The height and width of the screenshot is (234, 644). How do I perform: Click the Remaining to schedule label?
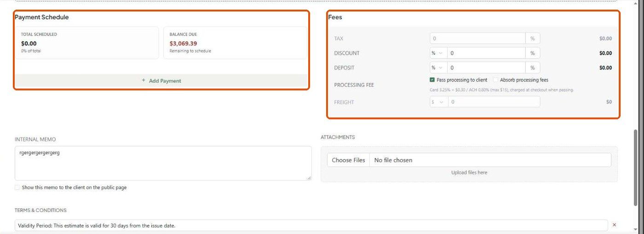190,51
